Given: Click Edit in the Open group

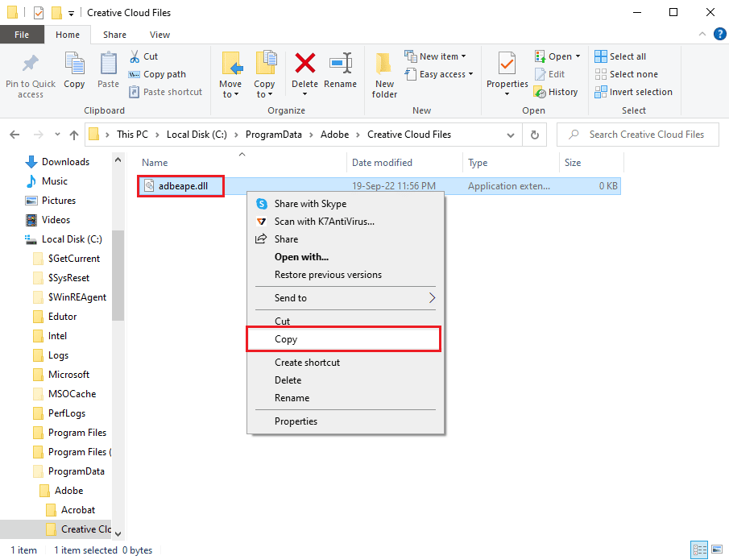Looking at the screenshot, I should click(549, 74).
